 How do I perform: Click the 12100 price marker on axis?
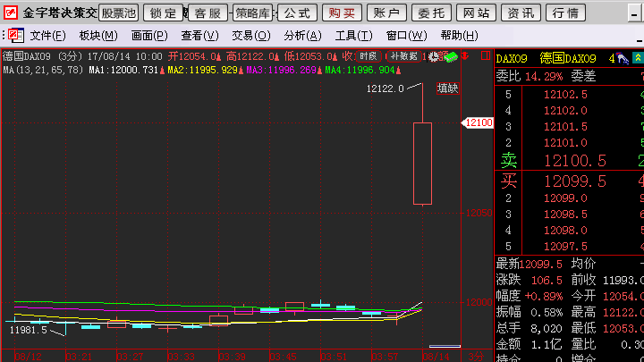(479, 123)
